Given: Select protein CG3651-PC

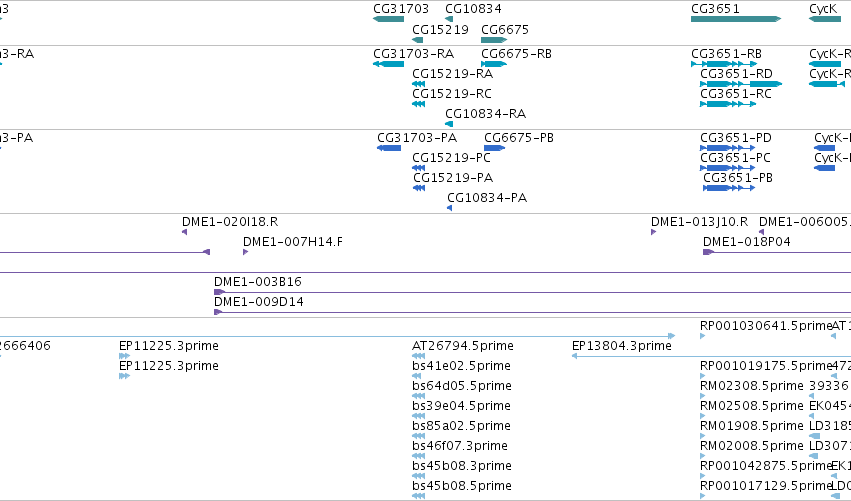Looking at the screenshot, I should click(727, 168).
